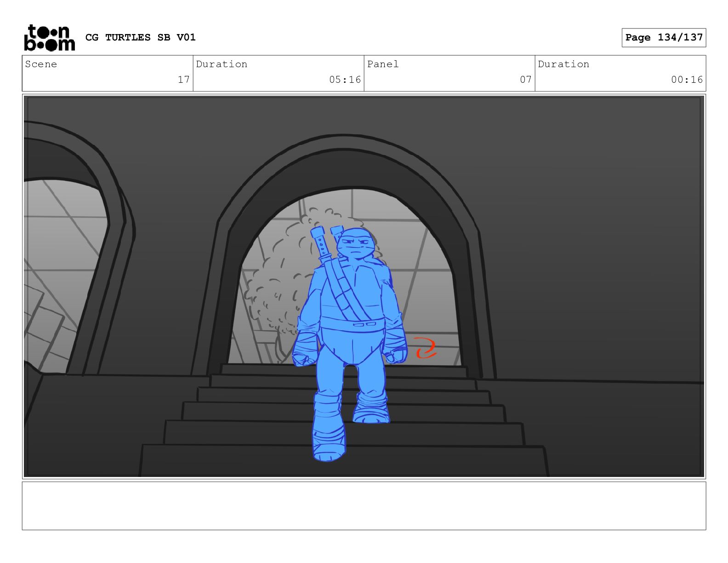The height and width of the screenshot is (563, 728).
Task: Select the scene number '17'
Action: point(184,80)
